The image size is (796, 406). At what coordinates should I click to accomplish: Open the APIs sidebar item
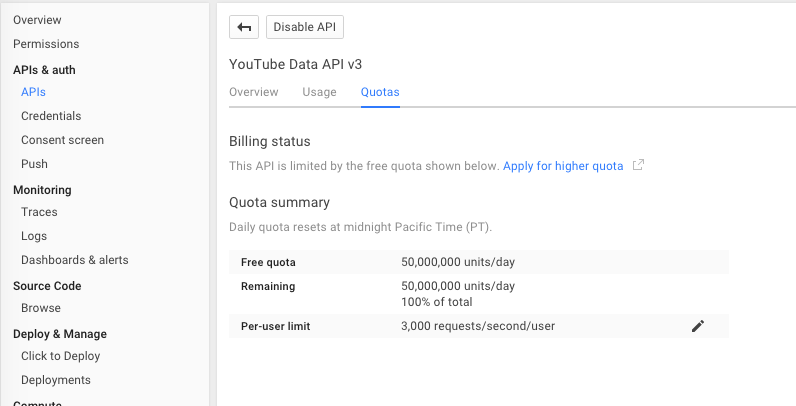click(34, 92)
